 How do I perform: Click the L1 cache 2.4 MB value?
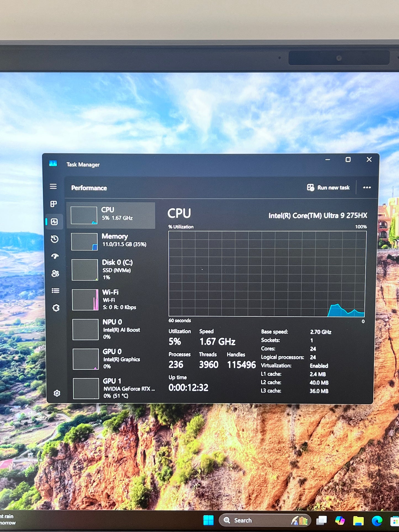click(x=318, y=374)
